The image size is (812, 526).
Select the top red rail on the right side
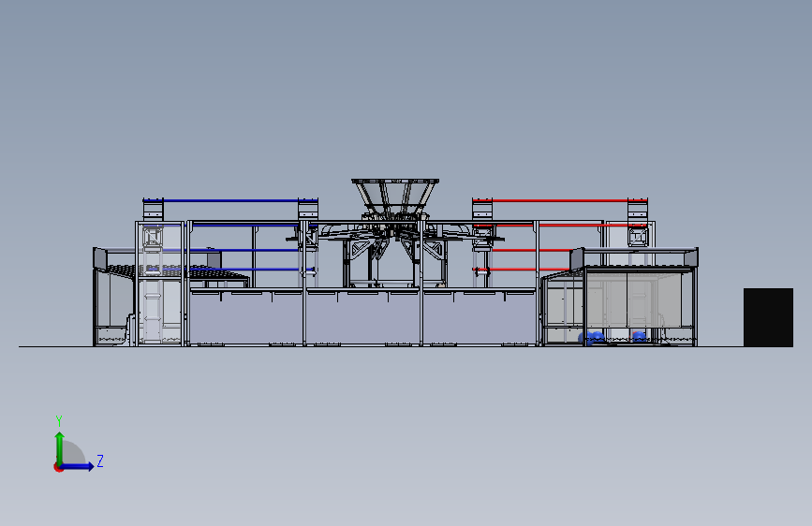point(560,201)
